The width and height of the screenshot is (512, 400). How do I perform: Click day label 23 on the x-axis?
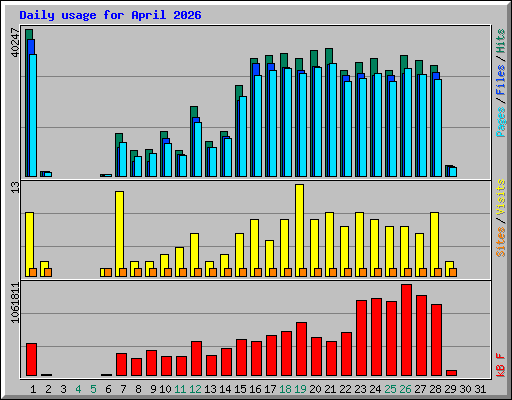point(360,389)
